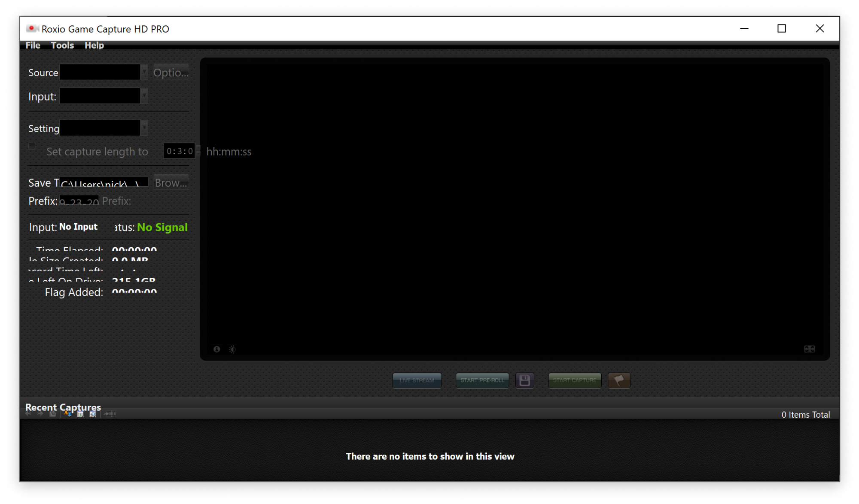Click the Flag Added label
This screenshot has width=859, height=504.
click(x=74, y=292)
